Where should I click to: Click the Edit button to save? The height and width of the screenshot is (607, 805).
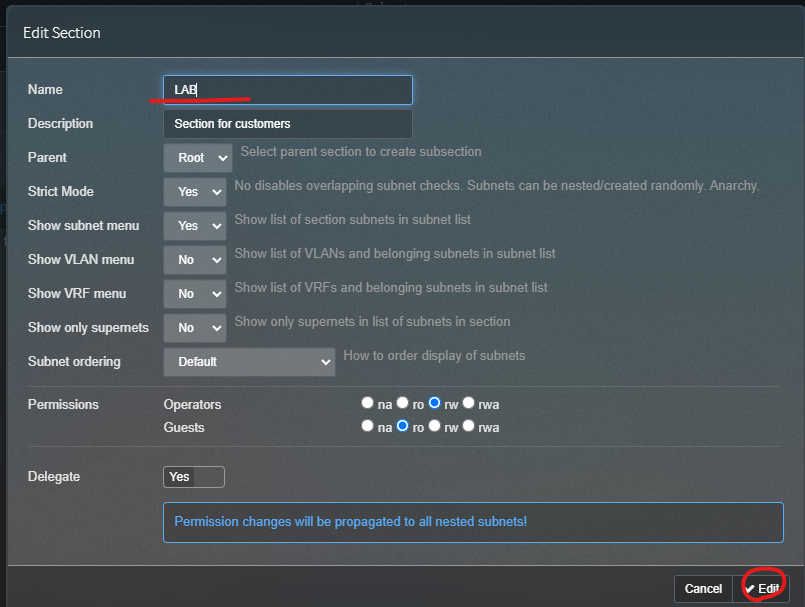pyautogui.click(x=762, y=589)
